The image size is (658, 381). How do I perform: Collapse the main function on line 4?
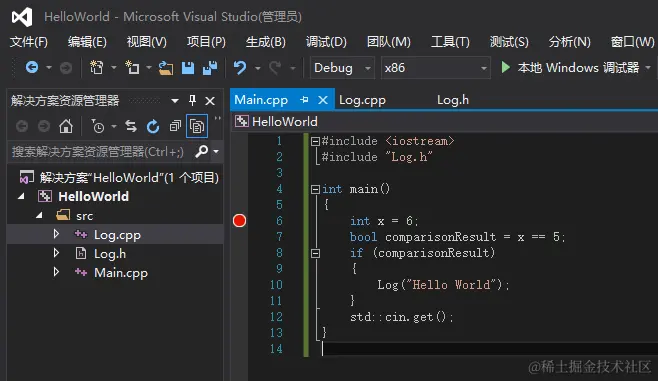pyautogui.click(x=315, y=189)
